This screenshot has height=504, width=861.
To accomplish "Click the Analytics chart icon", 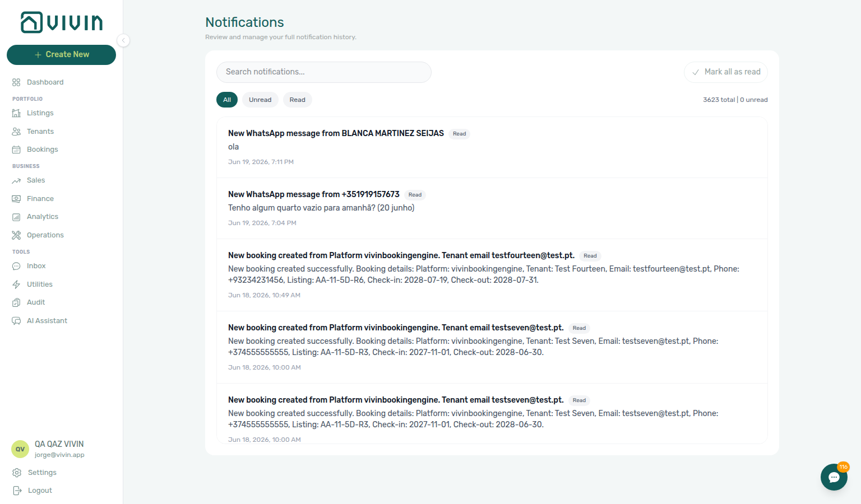I will [x=16, y=217].
